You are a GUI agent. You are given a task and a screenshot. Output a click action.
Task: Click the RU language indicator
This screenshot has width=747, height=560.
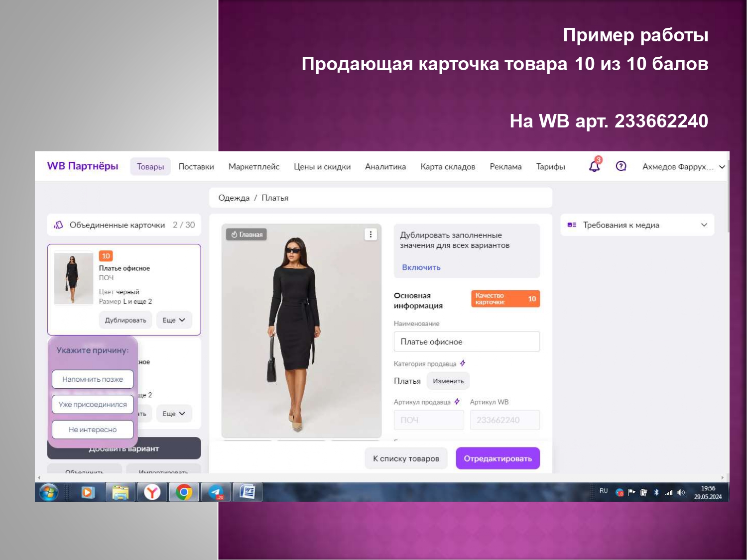[x=604, y=491]
